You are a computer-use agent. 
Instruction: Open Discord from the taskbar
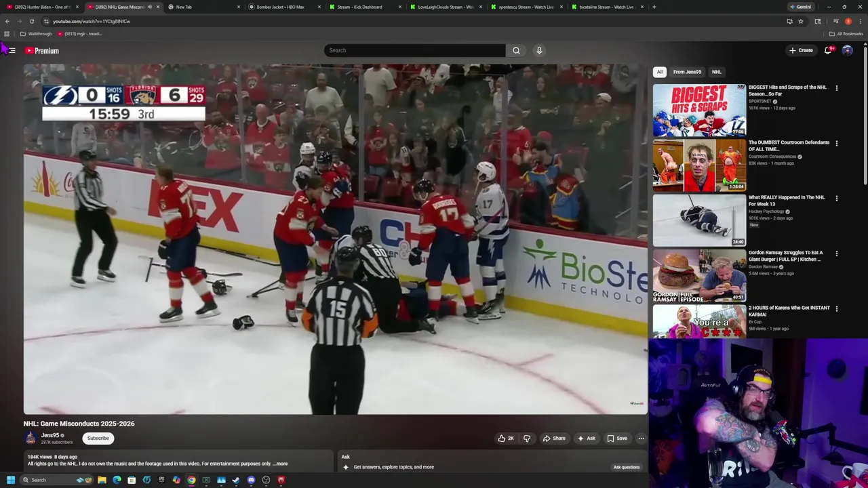(251, 480)
